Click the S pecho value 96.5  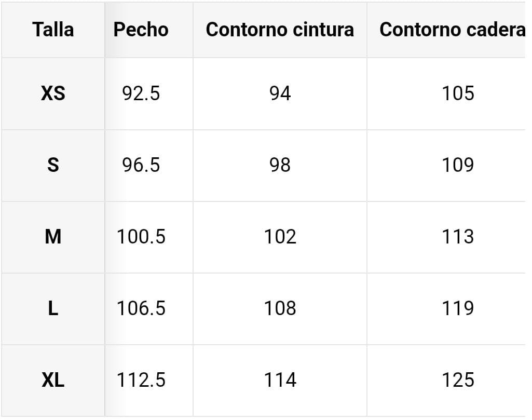(141, 165)
